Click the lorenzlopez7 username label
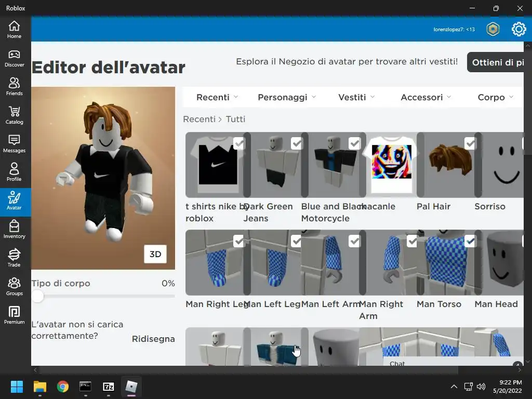The height and width of the screenshot is (399, 532). [x=454, y=30]
